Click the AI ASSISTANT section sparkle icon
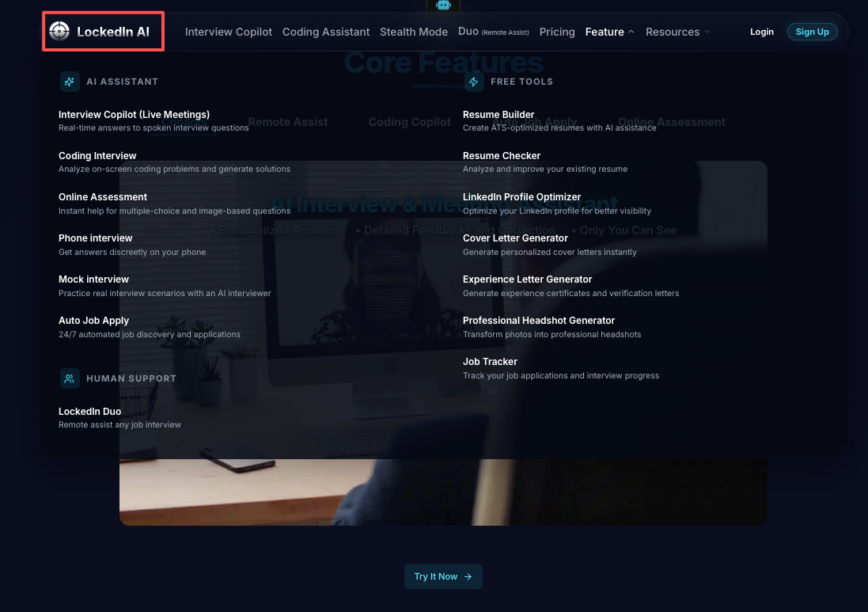 click(70, 82)
